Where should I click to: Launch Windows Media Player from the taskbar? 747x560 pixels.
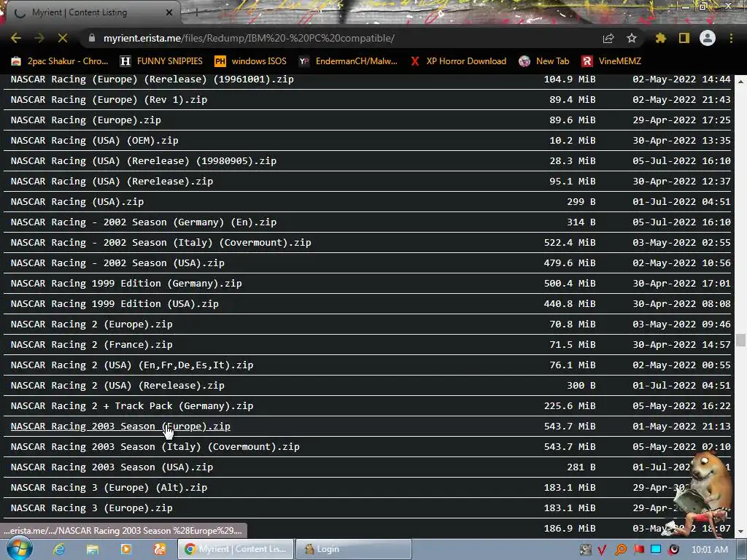click(126, 549)
